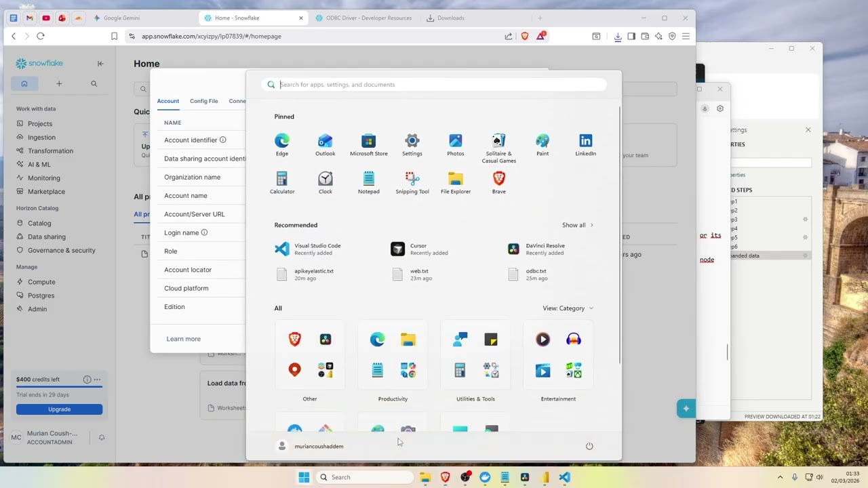The image size is (868, 488).
Task: Switch to the Downloads browser tab
Action: click(x=450, y=18)
